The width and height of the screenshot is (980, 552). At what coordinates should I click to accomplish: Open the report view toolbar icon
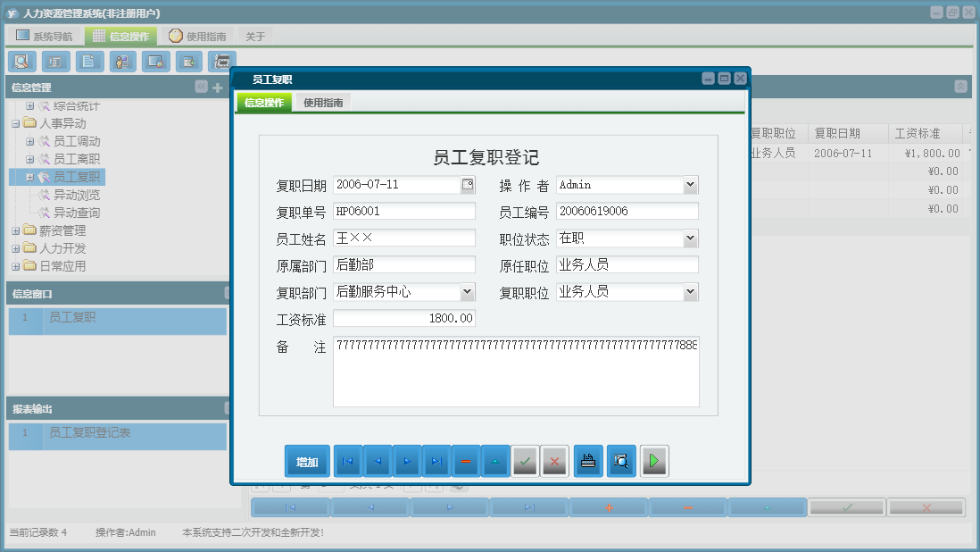(55, 61)
